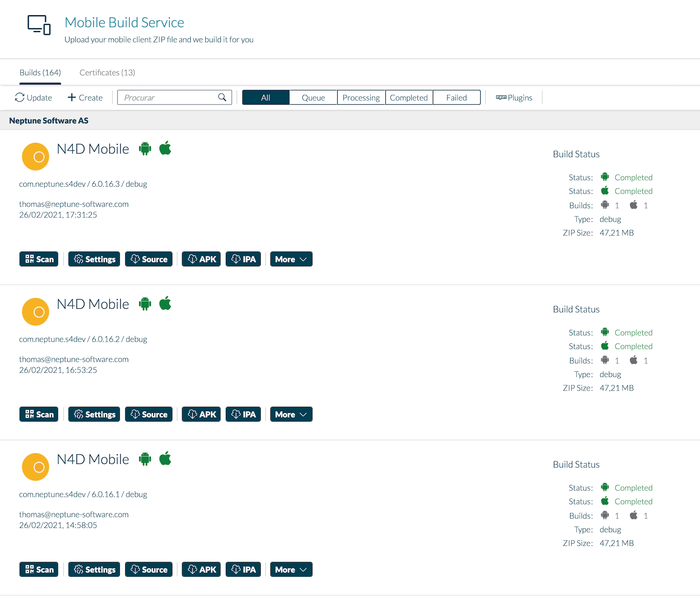The image size is (700, 597).
Task: Select the Queue filter
Action: click(313, 98)
